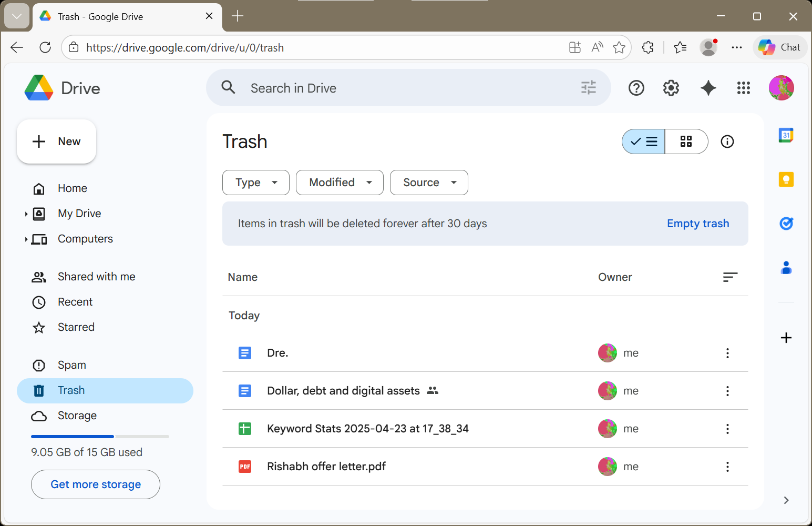Click Get more storage button

(x=96, y=484)
